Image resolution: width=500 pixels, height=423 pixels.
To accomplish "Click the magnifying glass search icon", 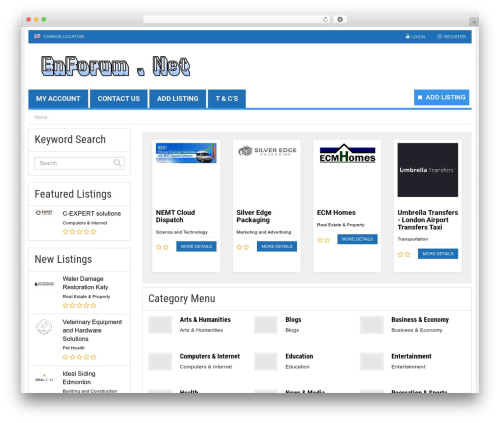I will pyautogui.click(x=117, y=163).
